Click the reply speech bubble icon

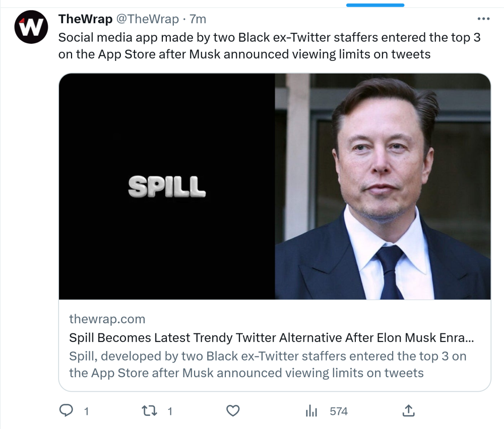click(67, 411)
